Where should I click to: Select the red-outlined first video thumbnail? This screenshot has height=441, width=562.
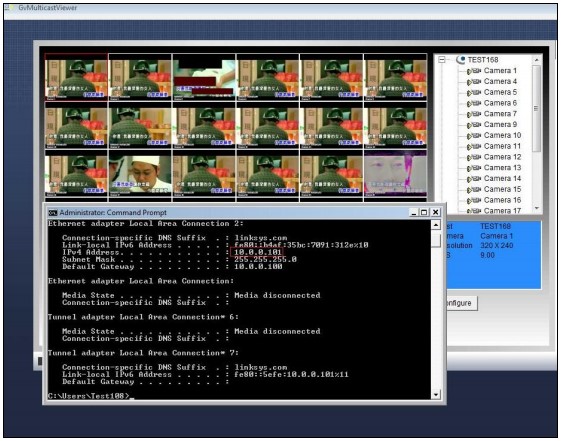[x=76, y=77]
